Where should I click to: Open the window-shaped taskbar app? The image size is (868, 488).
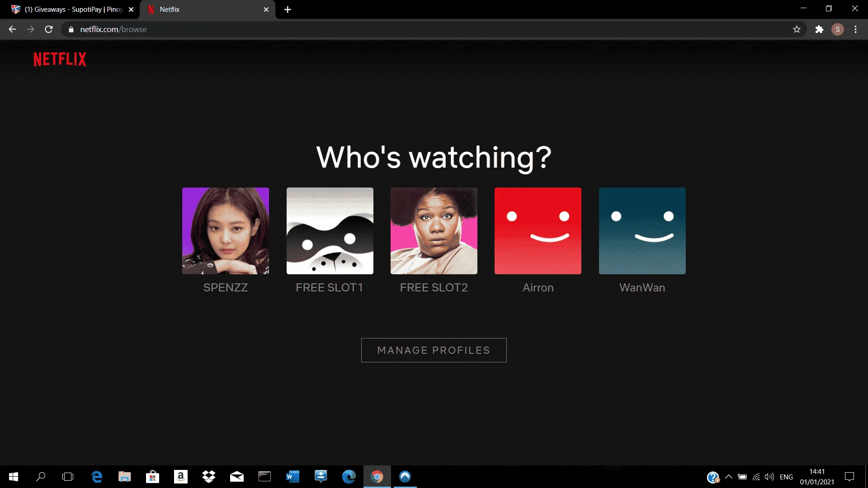pos(264,477)
